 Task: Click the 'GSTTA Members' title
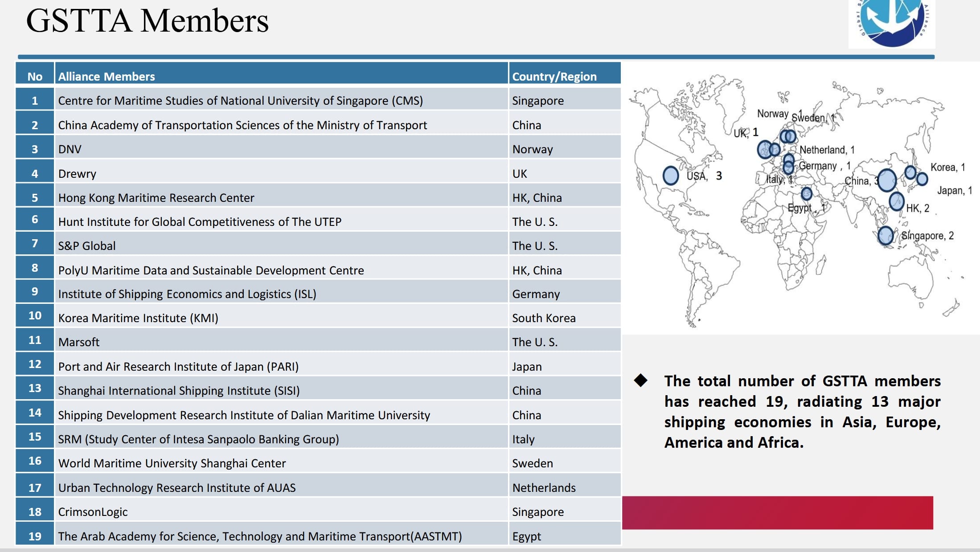coord(148,21)
